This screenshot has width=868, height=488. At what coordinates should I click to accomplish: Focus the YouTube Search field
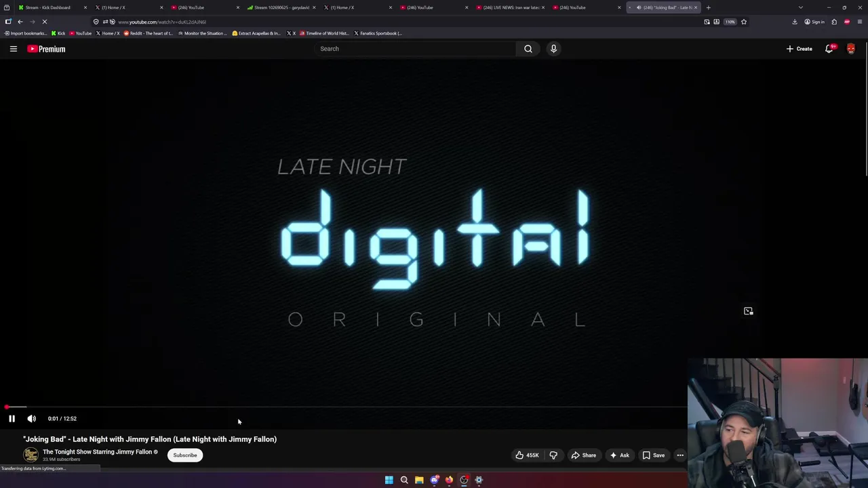(x=415, y=49)
